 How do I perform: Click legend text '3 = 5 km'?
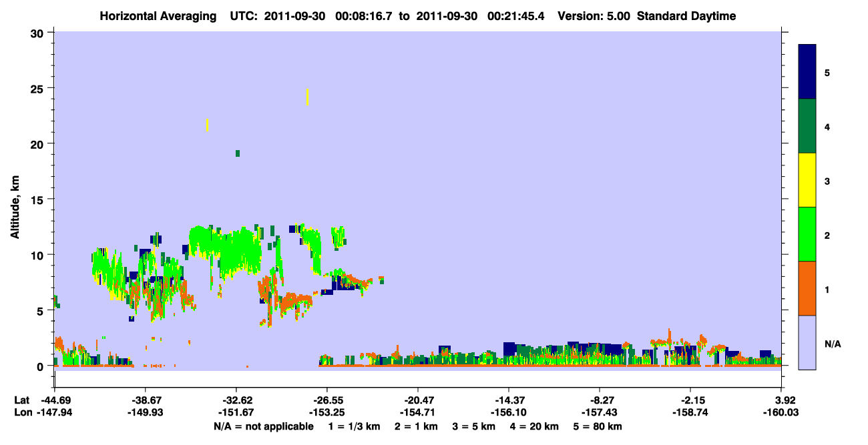[474, 426]
